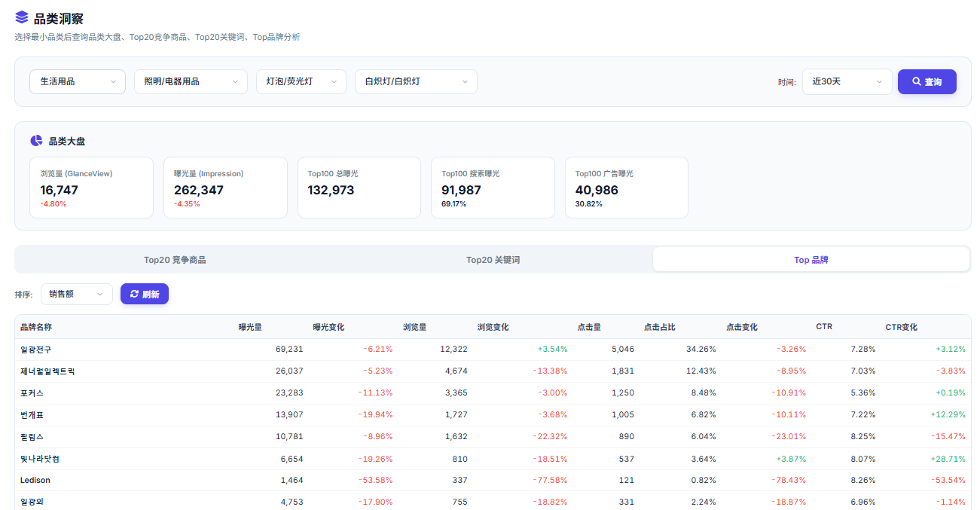Click the Top100 搜索曝光 card
This screenshot has width=980, height=510.
coord(493,188)
